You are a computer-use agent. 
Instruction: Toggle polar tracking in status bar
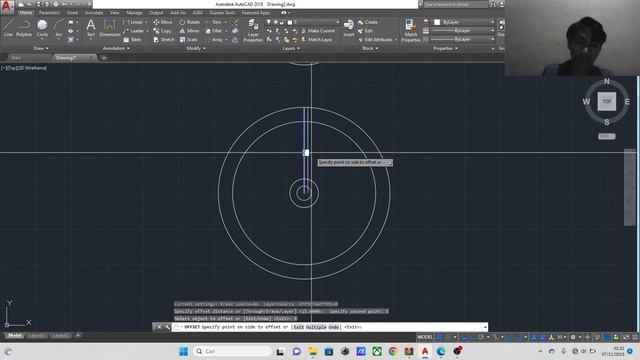pyautogui.click(x=481, y=337)
